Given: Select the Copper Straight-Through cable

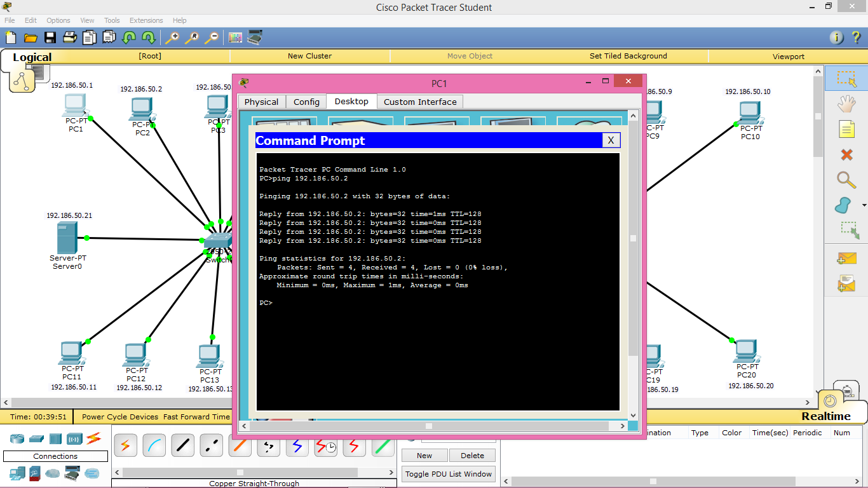Looking at the screenshot, I should (183, 445).
